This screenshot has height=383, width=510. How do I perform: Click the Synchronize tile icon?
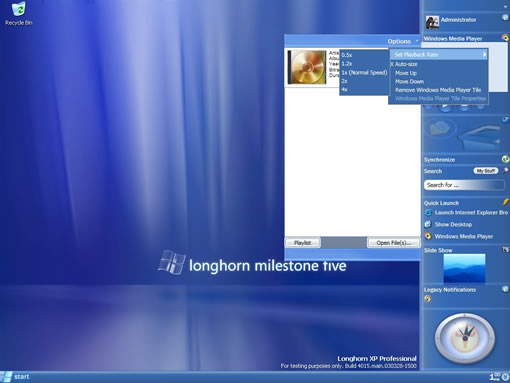(505, 159)
